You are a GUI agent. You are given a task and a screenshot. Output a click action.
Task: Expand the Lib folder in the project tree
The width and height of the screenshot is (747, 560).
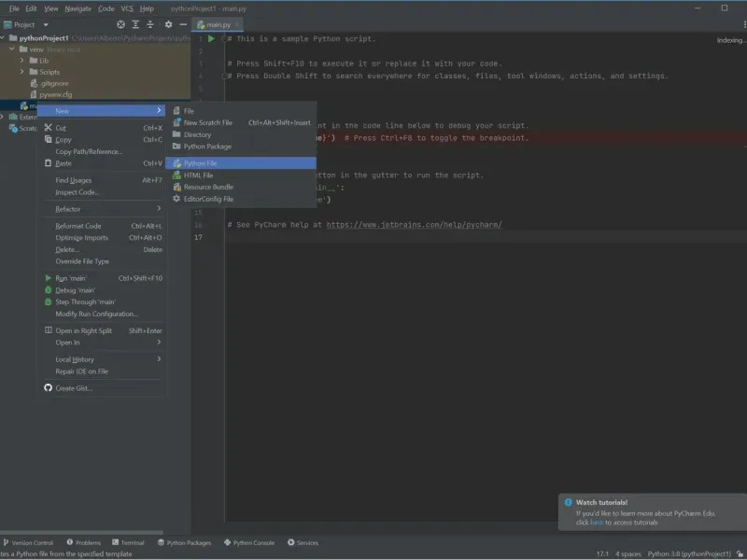pos(22,61)
